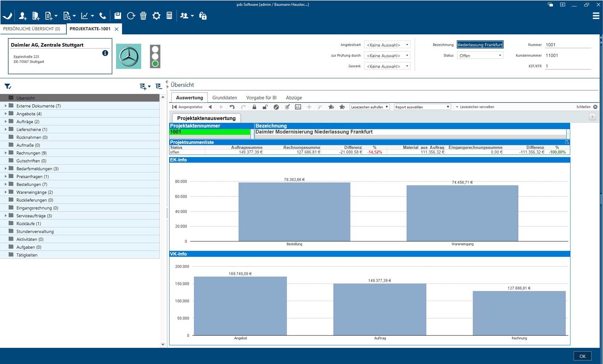
Task: Go to previous report step arrow
Action: coord(210,107)
